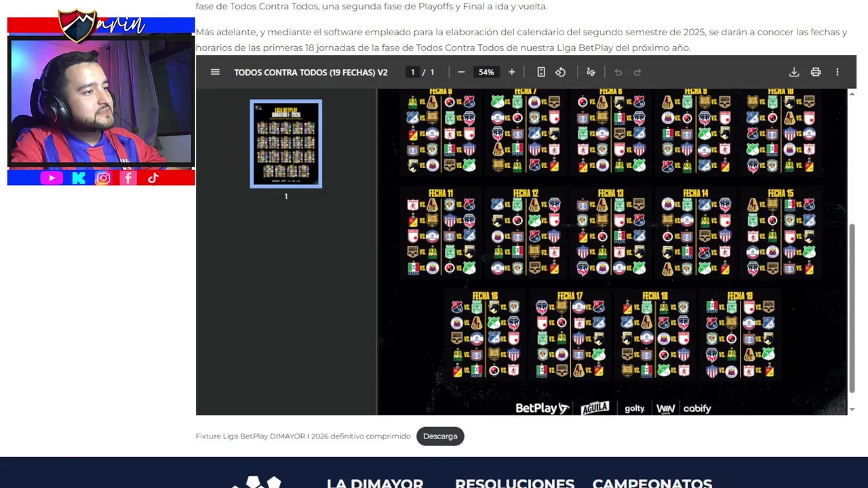
Task: Click the Fecha 12 fixture block
Action: click(x=526, y=232)
